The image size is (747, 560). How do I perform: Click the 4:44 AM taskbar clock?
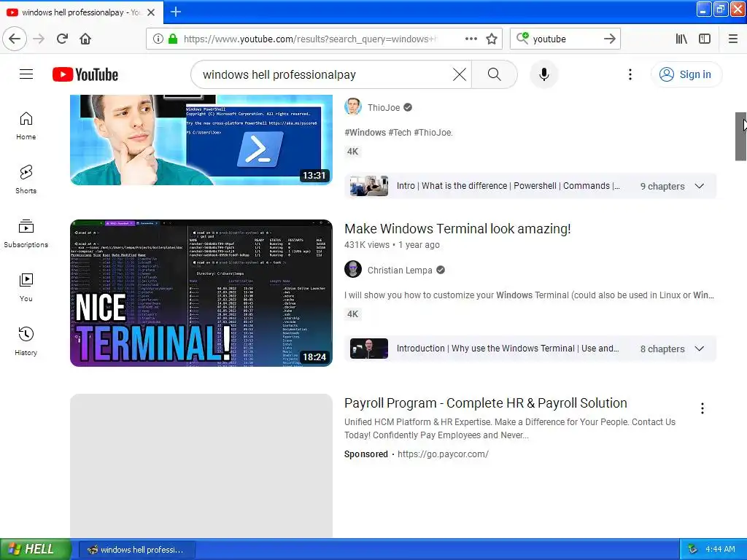click(720, 549)
